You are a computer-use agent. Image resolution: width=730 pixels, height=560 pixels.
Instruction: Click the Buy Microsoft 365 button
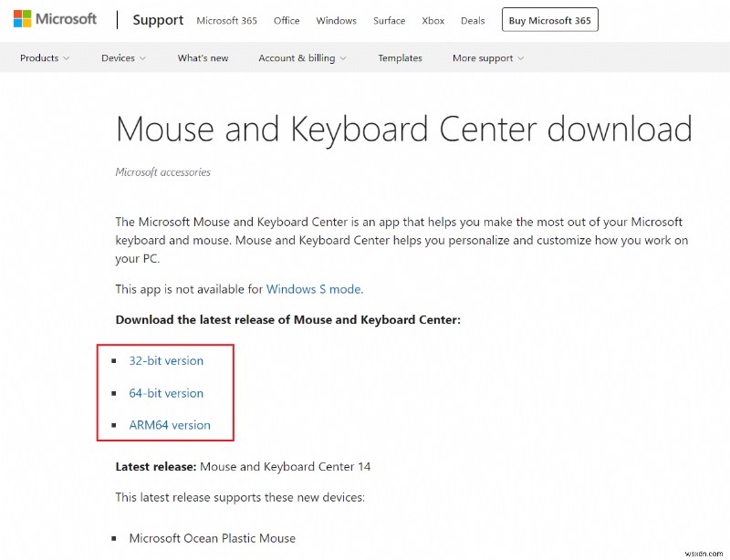tap(549, 19)
